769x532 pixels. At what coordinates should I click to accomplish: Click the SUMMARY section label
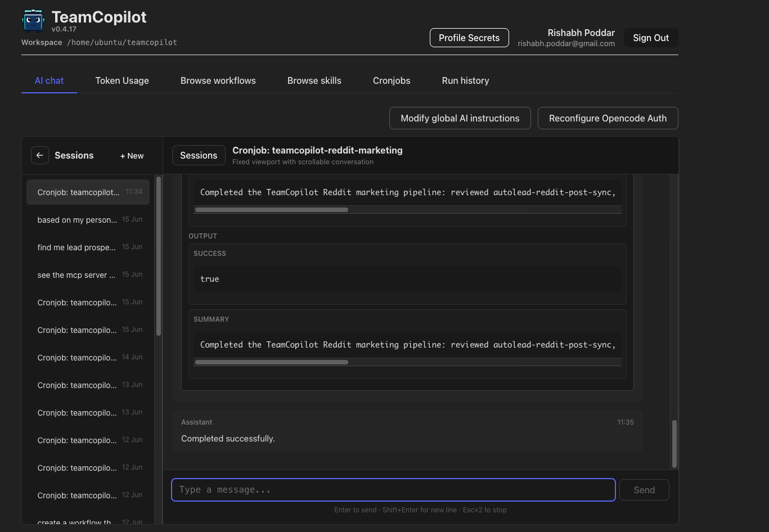[x=211, y=319]
